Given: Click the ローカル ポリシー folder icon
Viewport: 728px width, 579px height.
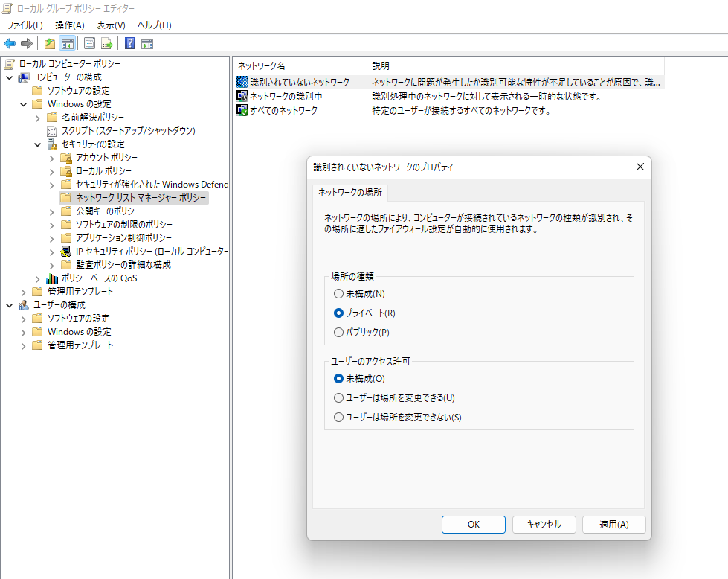Looking at the screenshot, I should point(66,171).
